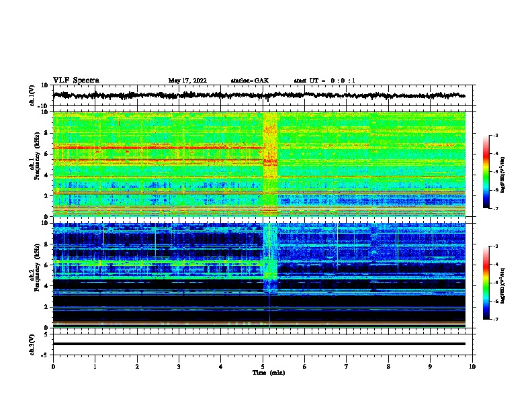Click the "-7" label on ch.2 color bar
Viewport: 532px width, 411px height.
coord(495,319)
